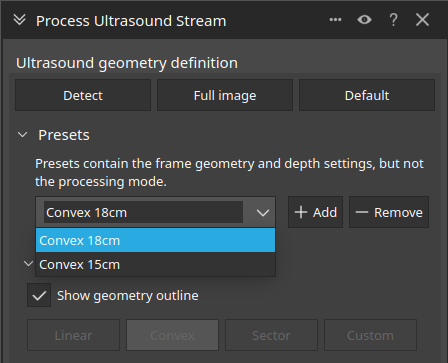Collapse panel with double-chevron icon

coord(20,20)
